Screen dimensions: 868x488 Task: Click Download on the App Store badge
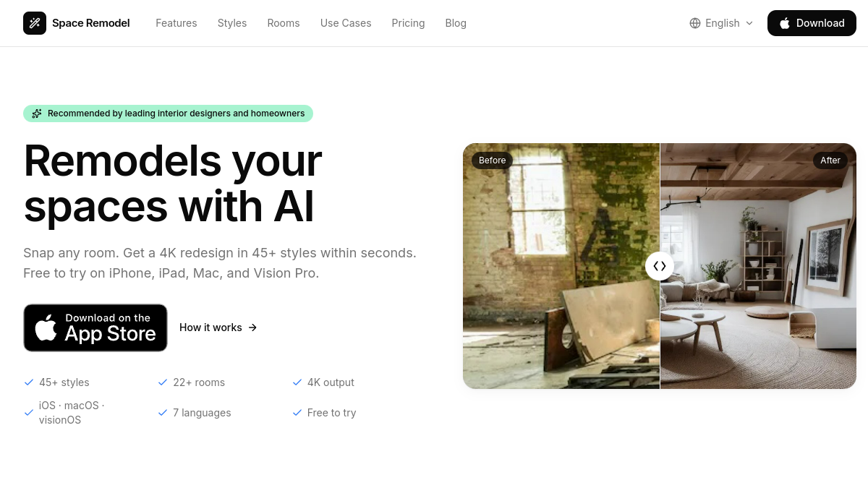[x=95, y=328]
